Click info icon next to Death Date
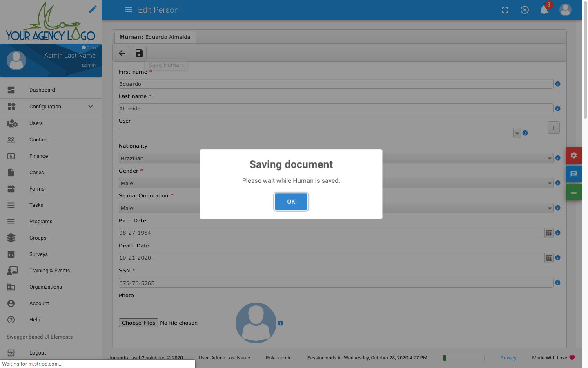Viewport: 588px width, 368px height. tap(558, 258)
